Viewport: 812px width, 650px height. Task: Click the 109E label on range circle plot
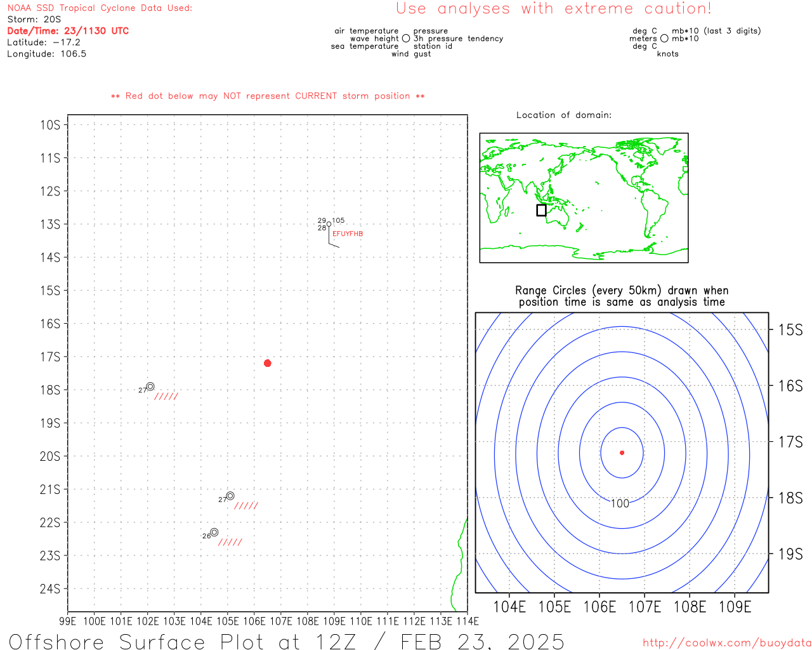pos(735,607)
